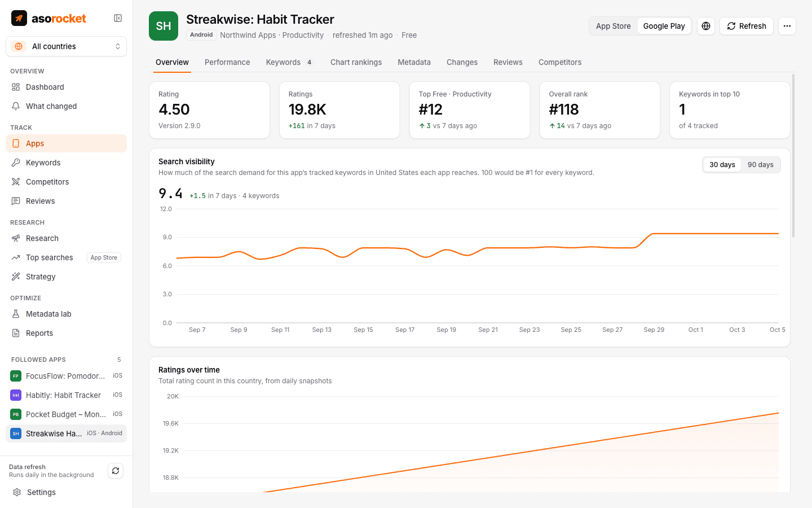The image size is (812, 508).
Task: Click the Strategy wand icon
Action: pos(16,277)
